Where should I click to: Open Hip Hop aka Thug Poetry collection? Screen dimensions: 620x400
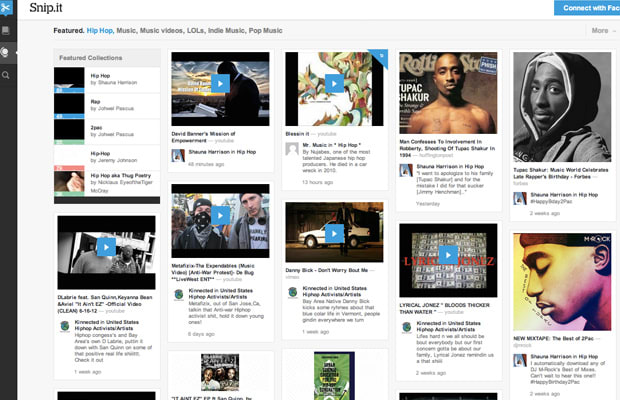point(107,183)
